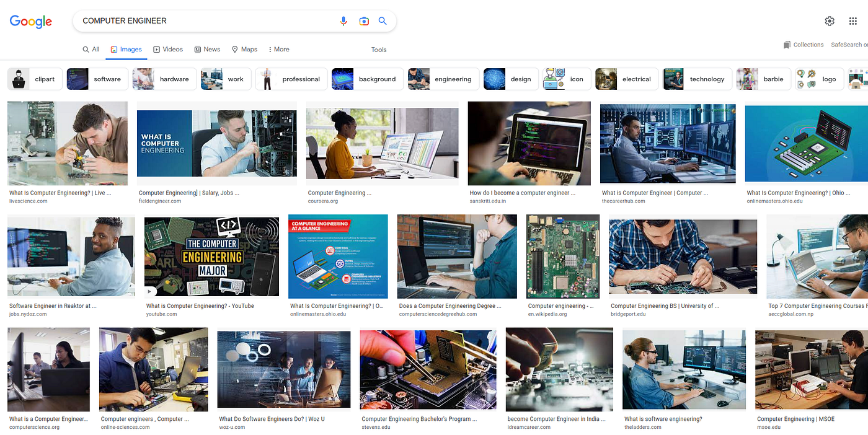
Task: Click 'Computer Engineering Bachelor's Program ...' title
Action: 419,420
